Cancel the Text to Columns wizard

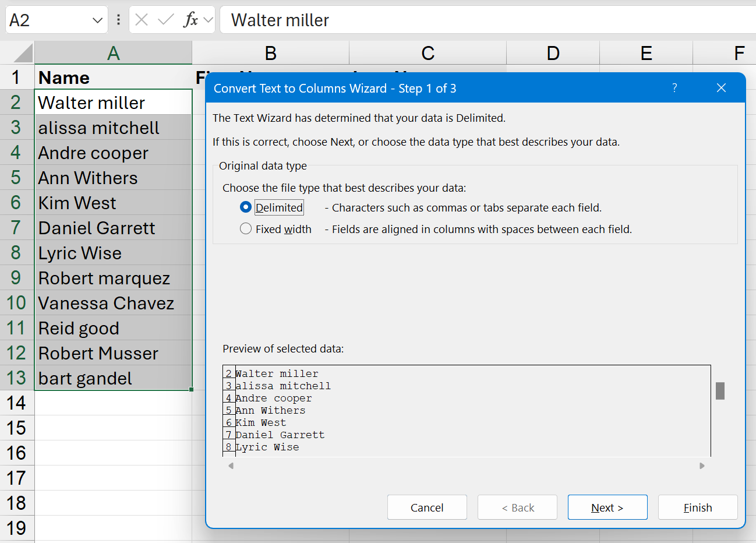pos(426,507)
